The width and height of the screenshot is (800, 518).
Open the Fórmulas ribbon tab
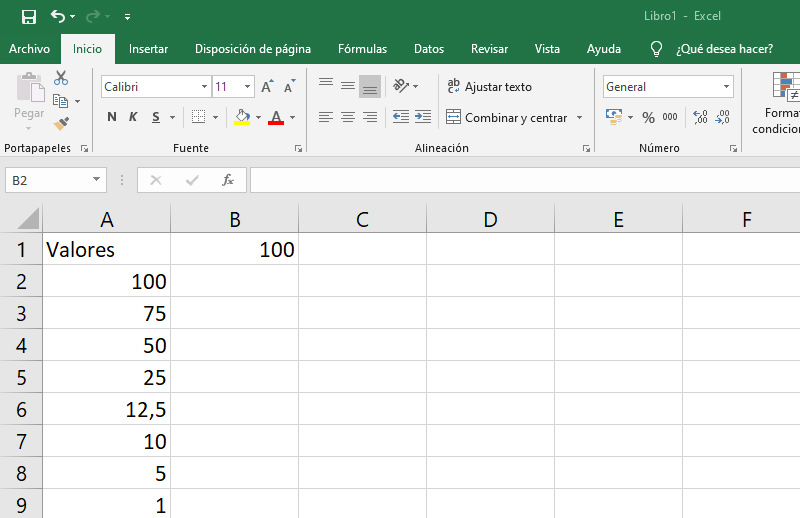(362, 48)
